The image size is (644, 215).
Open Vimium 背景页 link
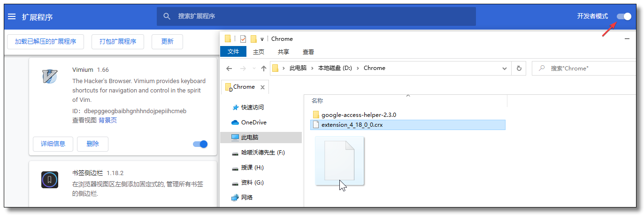(108, 120)
